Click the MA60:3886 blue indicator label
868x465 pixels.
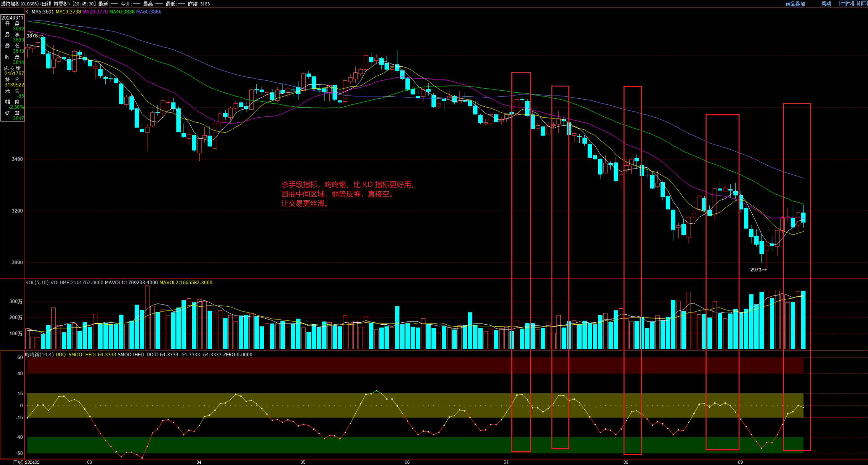pyautogui.click(x=149, y=12)
